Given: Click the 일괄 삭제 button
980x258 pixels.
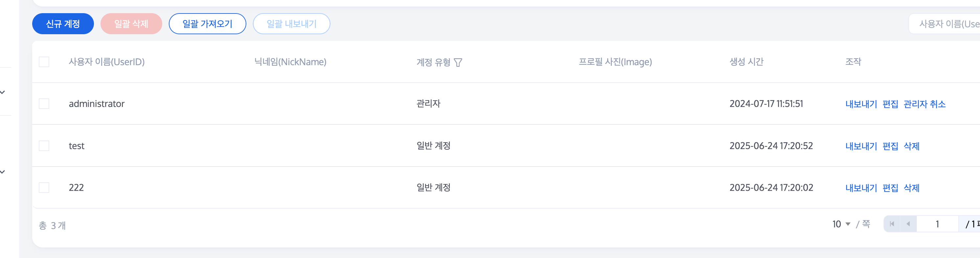Looking at the screenshot, I should click(x=131, y=24).
